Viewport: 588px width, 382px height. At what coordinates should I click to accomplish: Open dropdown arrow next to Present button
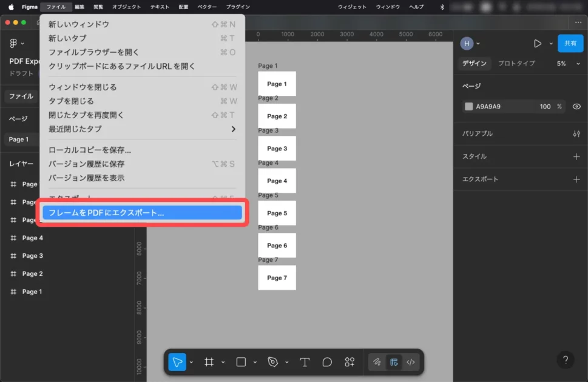[551, 44]
